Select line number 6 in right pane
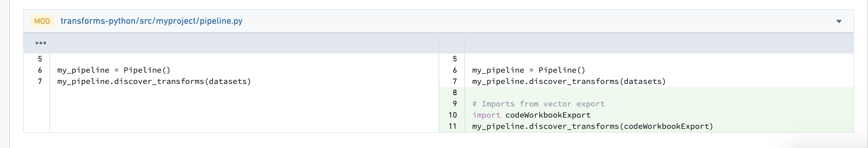868x148 pixels. pyautogui.click(x=454, y=70)
